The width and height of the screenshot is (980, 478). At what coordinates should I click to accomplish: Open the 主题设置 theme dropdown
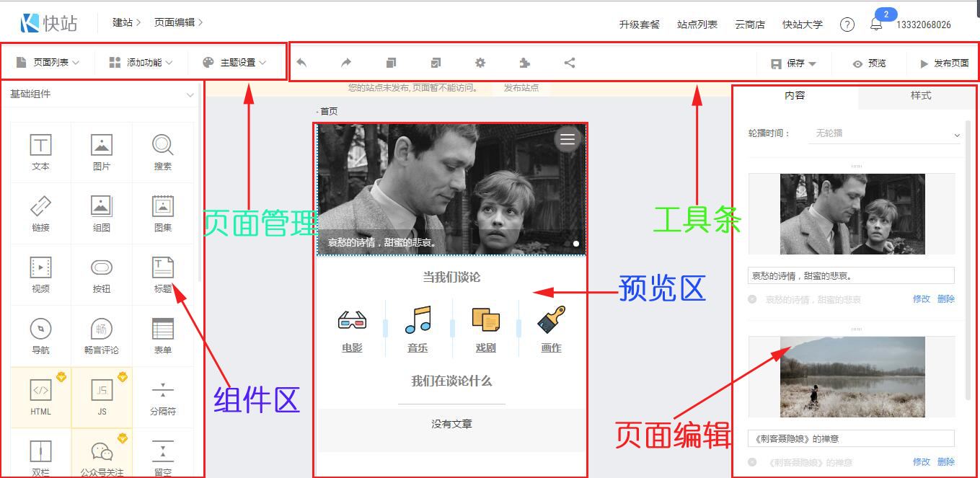pos(234,63)
